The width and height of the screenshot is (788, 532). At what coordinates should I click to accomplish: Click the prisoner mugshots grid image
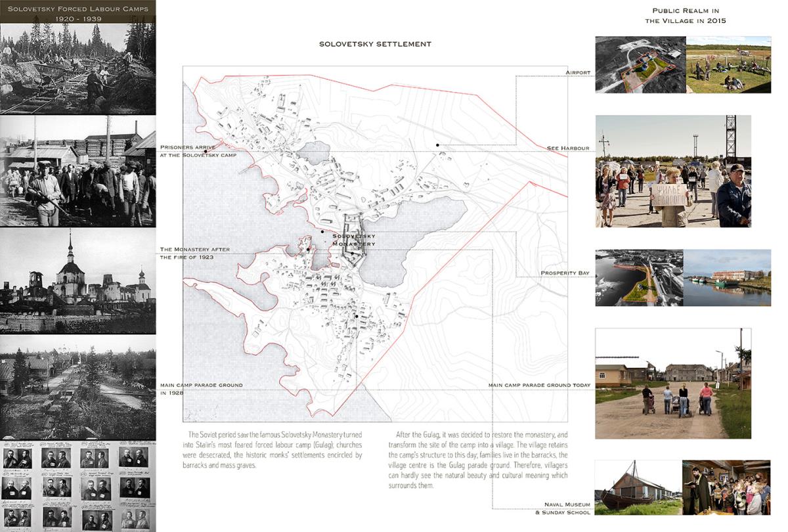(x=77, y=486)
